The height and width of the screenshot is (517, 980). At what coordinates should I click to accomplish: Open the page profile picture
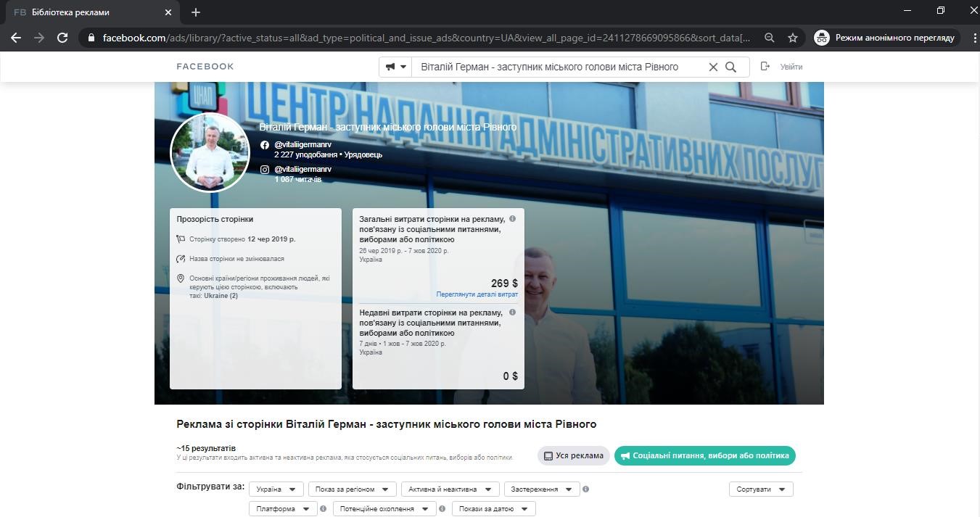click(x=210, y=152)
